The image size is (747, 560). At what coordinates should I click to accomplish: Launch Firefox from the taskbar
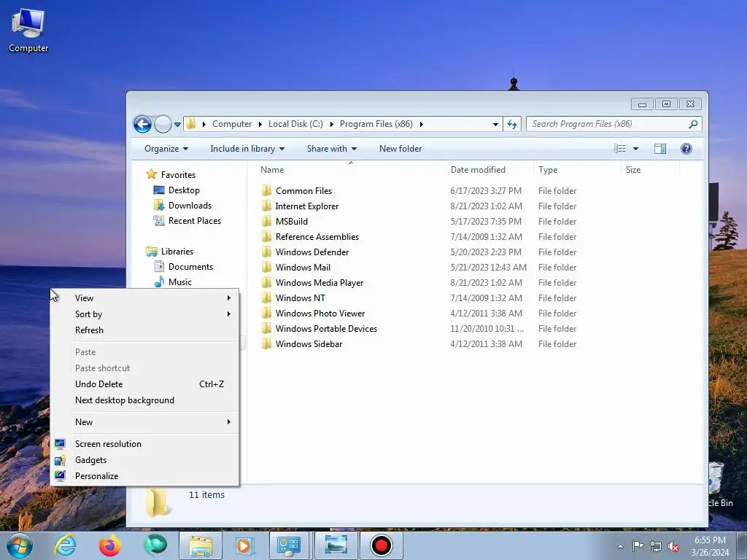(x=110, y=545)
